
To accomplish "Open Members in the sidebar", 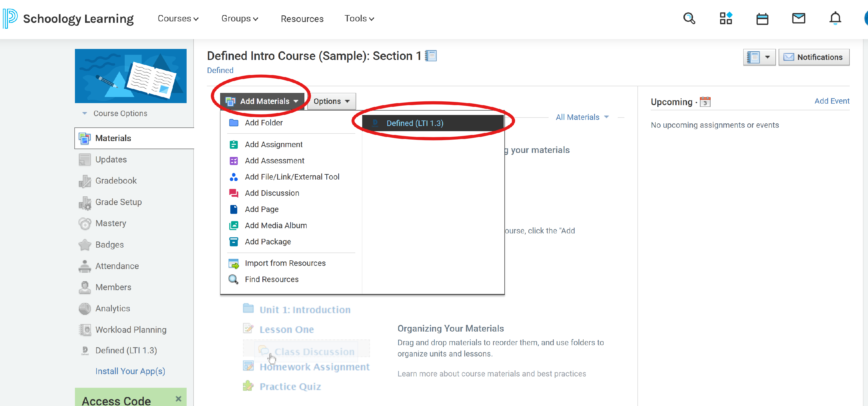I will [x=113, y=287].
